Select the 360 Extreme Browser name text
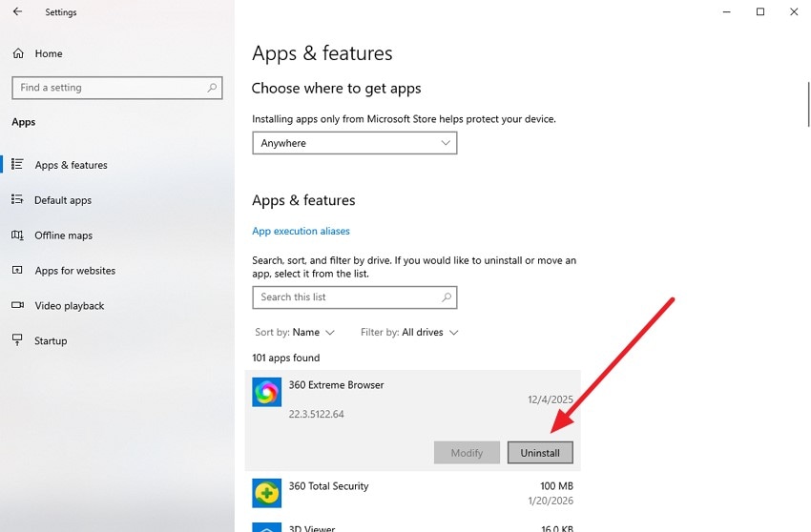This screenshot has width=811, height=532. click(336, 385)
